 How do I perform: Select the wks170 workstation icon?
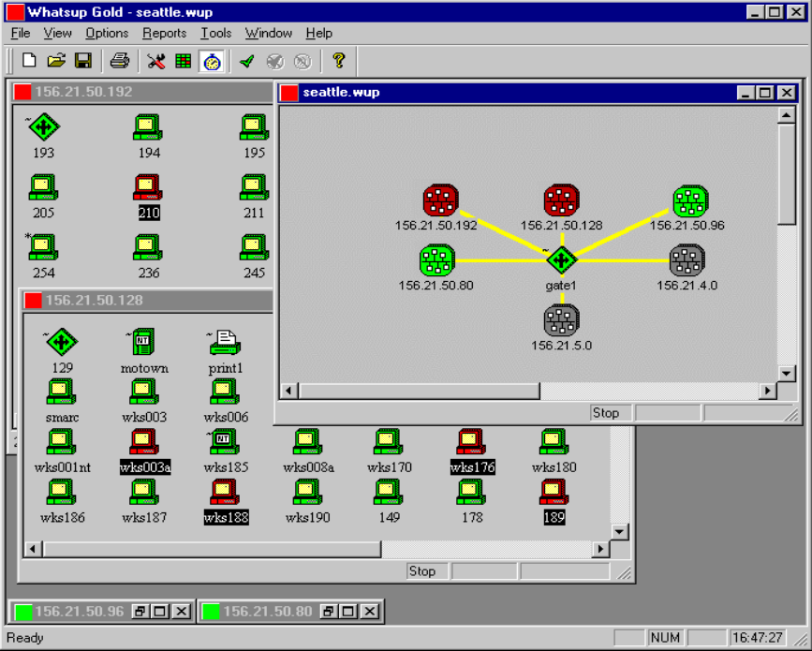click(x=389, y=442)
